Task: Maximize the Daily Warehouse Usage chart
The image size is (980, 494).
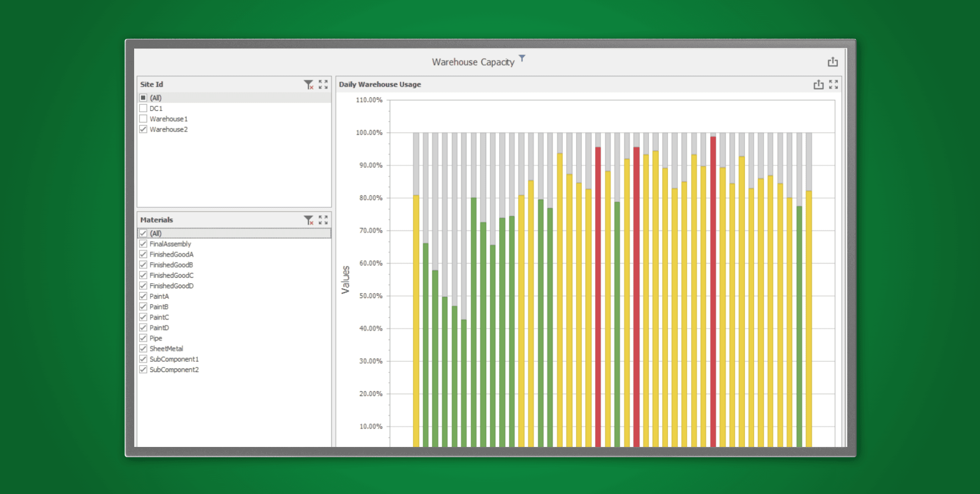Action: pos(834,85)
